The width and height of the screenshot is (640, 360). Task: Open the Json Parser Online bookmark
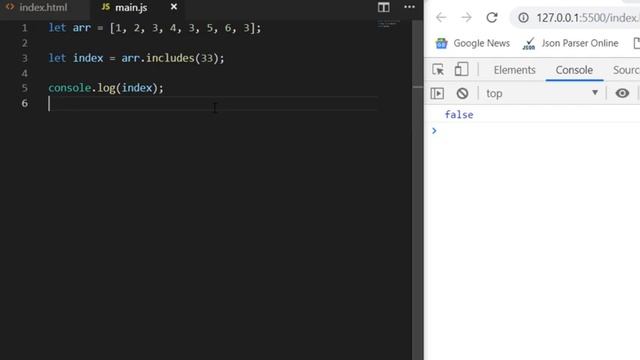click(571, 43)
